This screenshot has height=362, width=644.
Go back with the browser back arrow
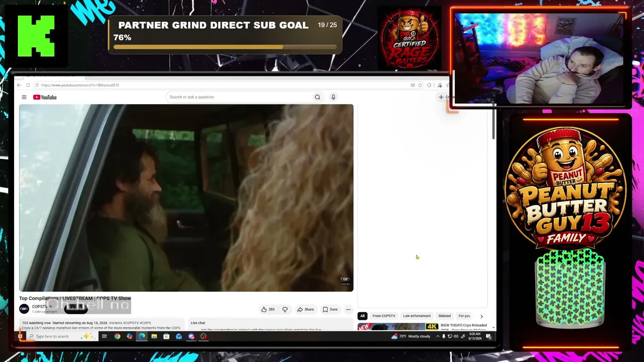point(19,85)
